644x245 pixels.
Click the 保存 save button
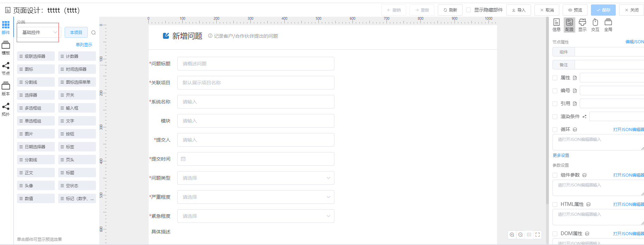(x=604, y=10)
